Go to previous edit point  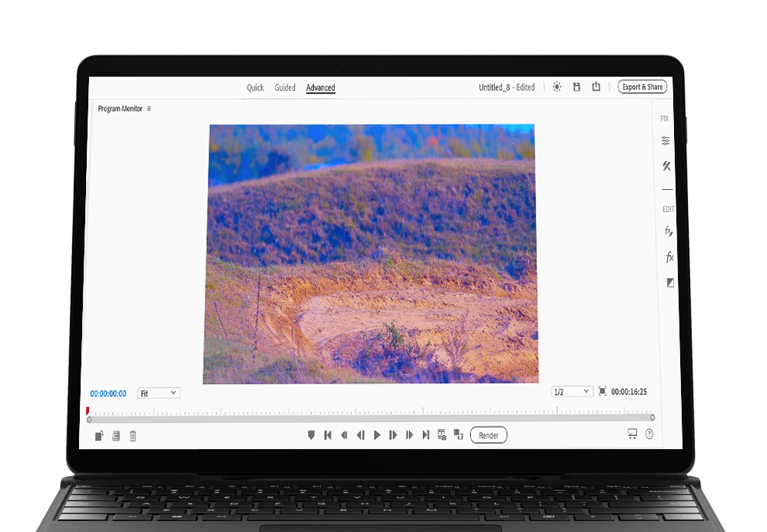click(x=328, y=434)
